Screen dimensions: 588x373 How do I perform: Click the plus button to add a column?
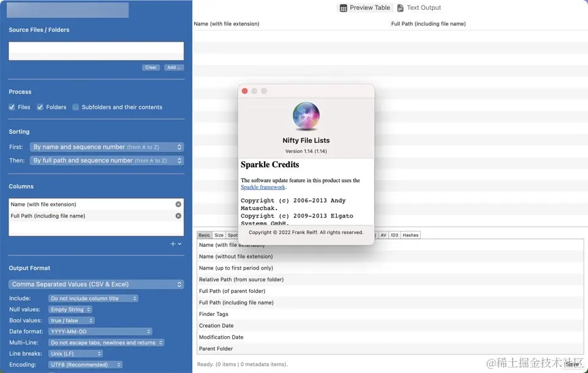pos(176,244)
